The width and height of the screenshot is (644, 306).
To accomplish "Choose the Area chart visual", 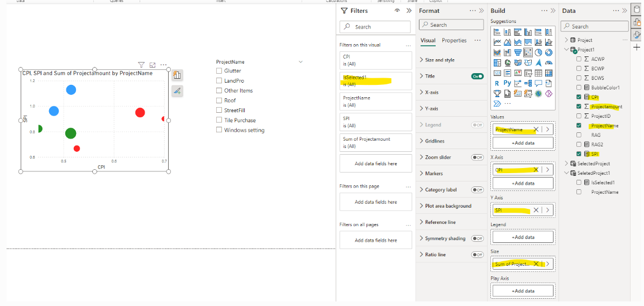I will 507,42.
